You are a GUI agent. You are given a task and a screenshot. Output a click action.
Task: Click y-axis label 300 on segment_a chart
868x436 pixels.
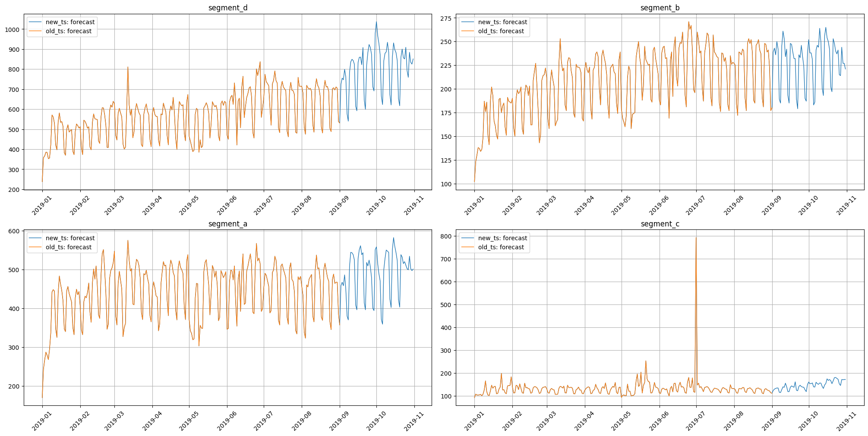coord(15,348)
